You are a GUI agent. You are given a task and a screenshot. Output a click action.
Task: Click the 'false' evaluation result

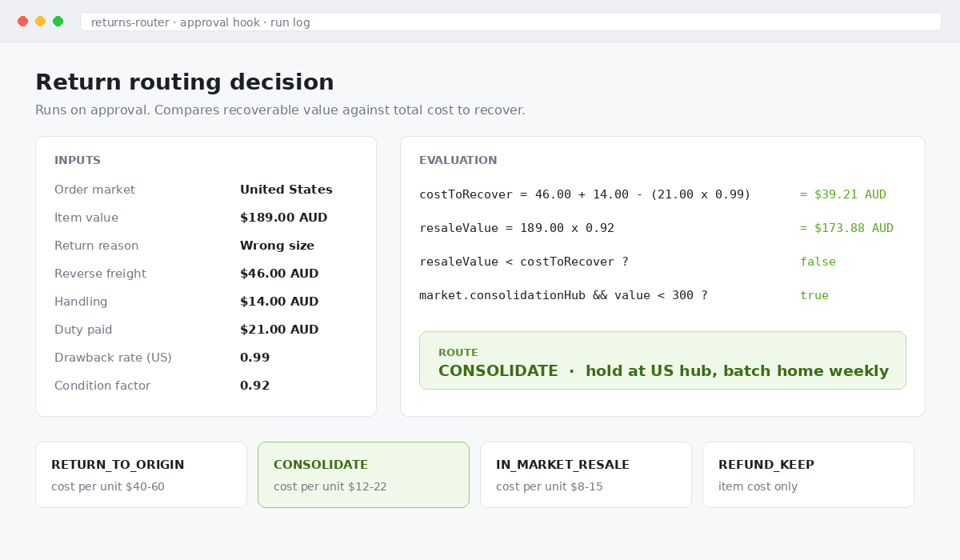(818, 262)
